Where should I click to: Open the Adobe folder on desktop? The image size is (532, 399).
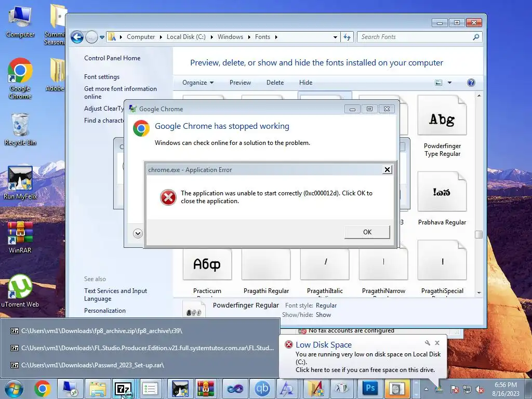(55, 75)
